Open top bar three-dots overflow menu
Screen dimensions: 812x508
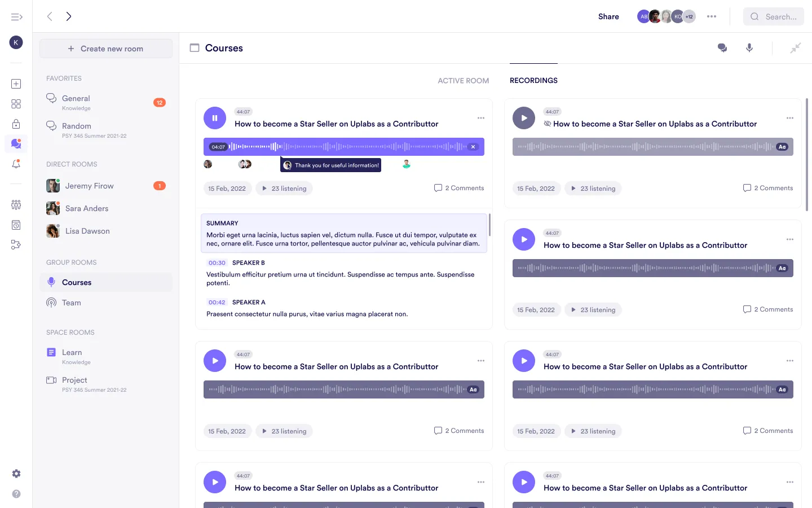point(712,16)
